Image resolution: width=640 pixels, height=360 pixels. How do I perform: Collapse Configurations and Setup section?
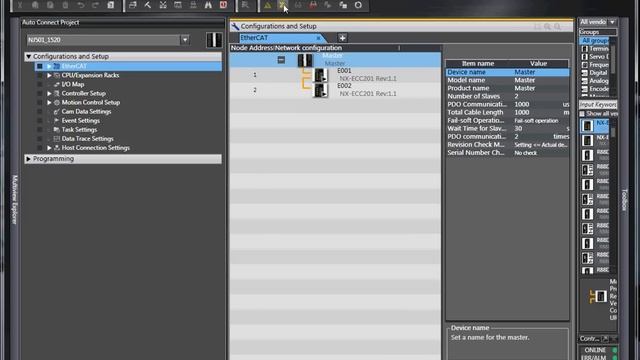pyautogui.click(x=28, y=56)
